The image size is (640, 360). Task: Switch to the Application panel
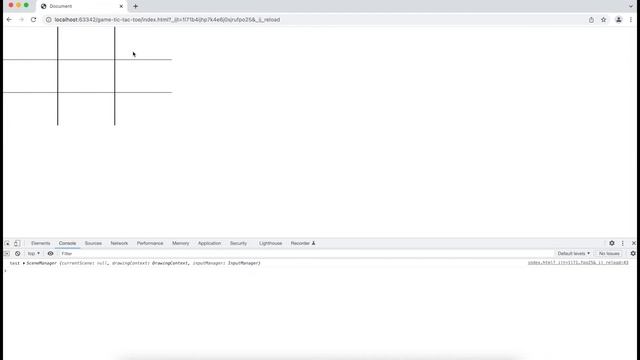point(209,243)
